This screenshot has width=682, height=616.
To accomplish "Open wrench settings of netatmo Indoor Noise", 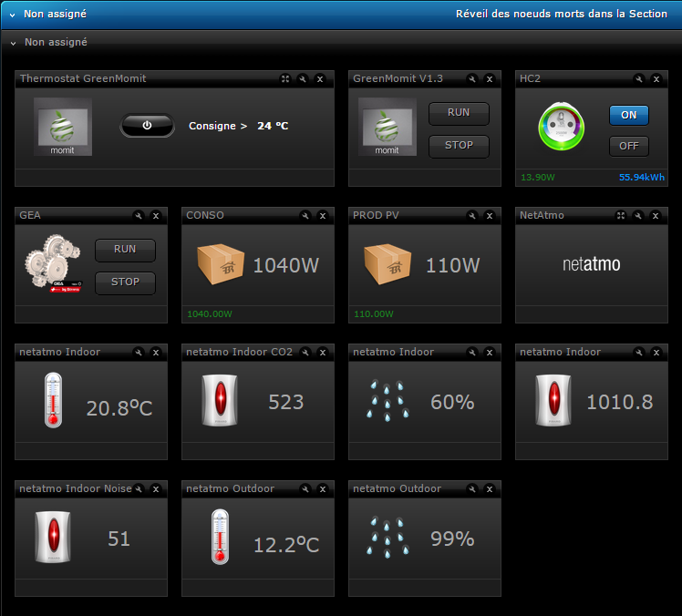I will 139,489.
